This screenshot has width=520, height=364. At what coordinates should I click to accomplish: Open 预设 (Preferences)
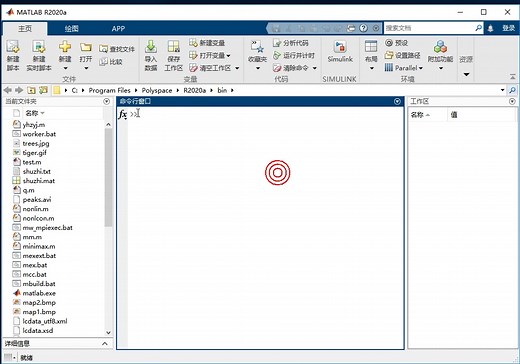(396, 43)
